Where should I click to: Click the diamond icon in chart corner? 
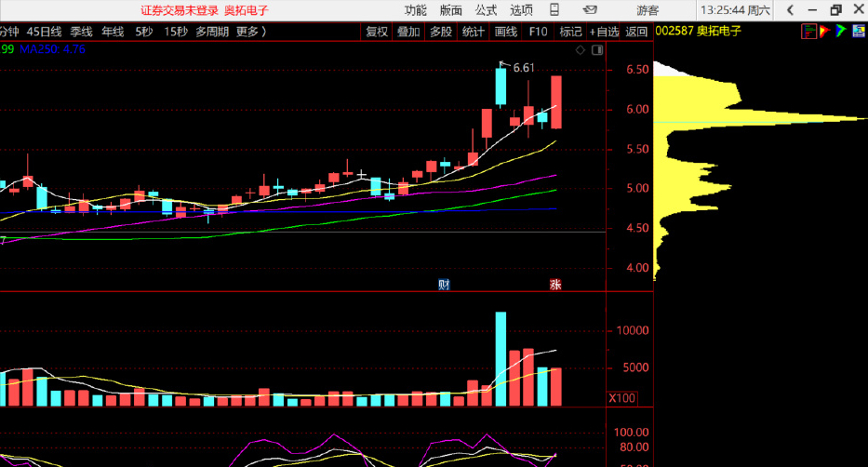[581, 50]
